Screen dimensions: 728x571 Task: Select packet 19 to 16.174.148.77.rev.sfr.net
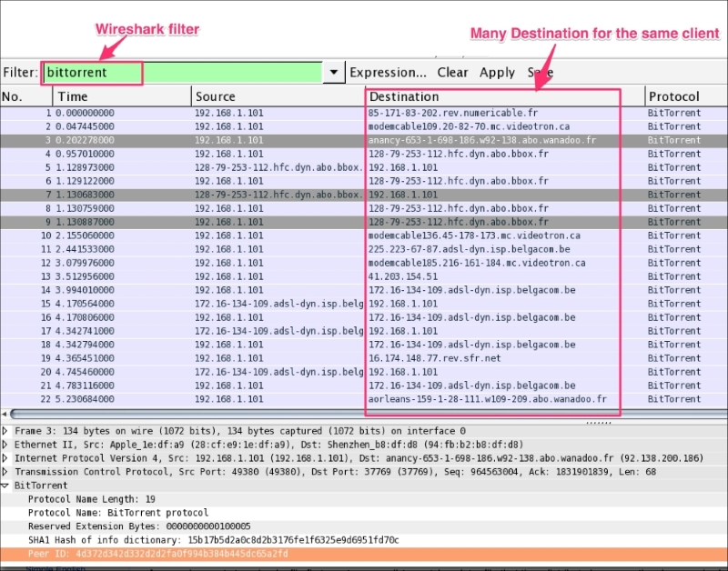click(x=364, y=358)
